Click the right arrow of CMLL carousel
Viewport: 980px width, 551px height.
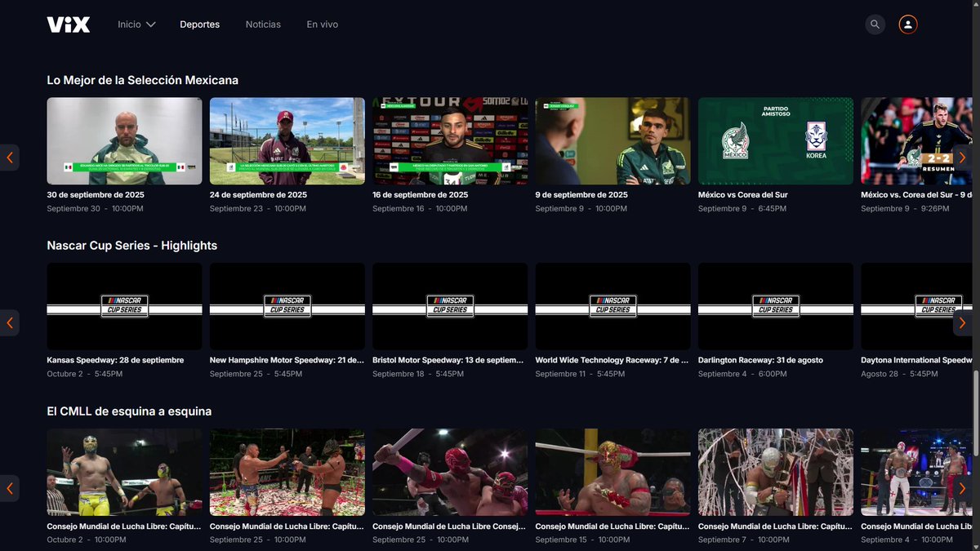pos(962,488)
